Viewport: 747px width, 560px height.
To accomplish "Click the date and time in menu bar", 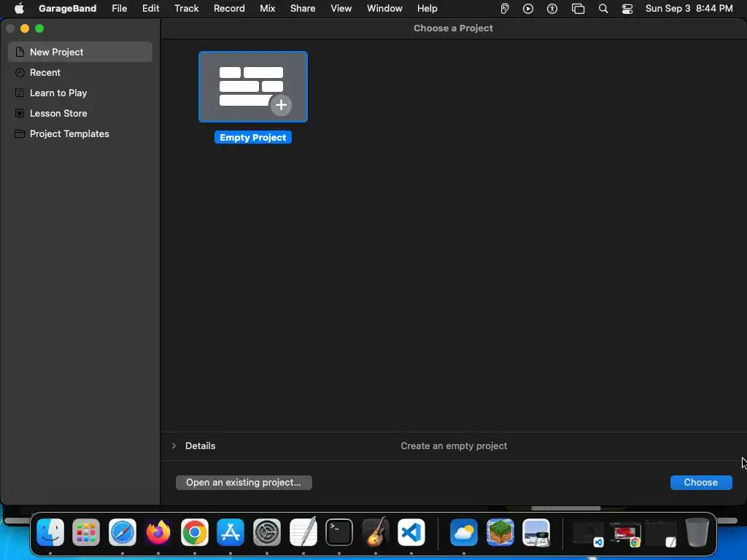I will pos(689,9).
